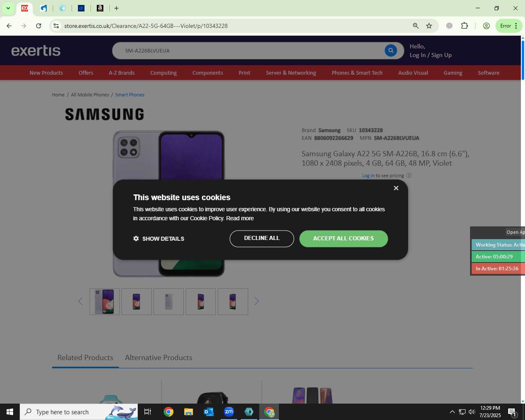Click Log In / Sign Up

pos(431,55)
